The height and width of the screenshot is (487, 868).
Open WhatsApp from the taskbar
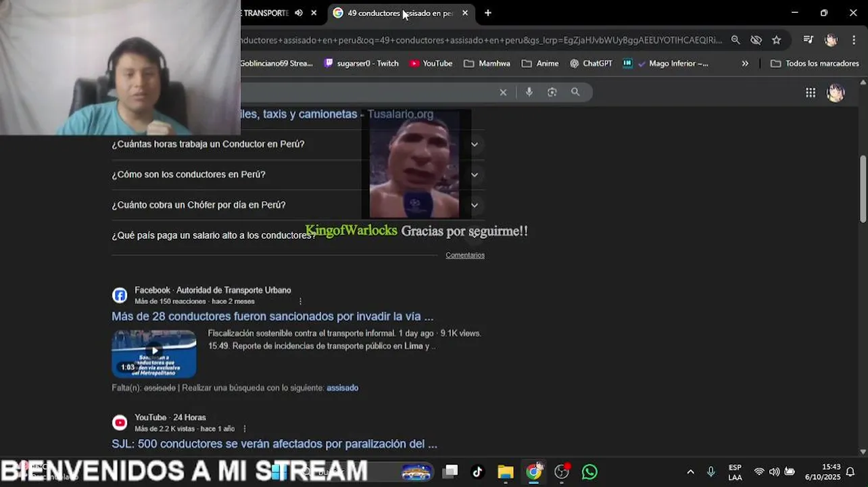(589, 471)
